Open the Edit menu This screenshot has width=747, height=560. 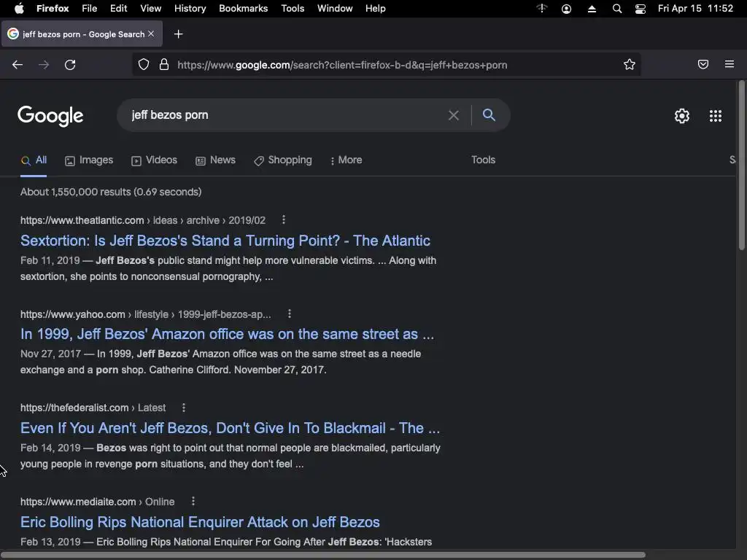[x=119, y=9]
